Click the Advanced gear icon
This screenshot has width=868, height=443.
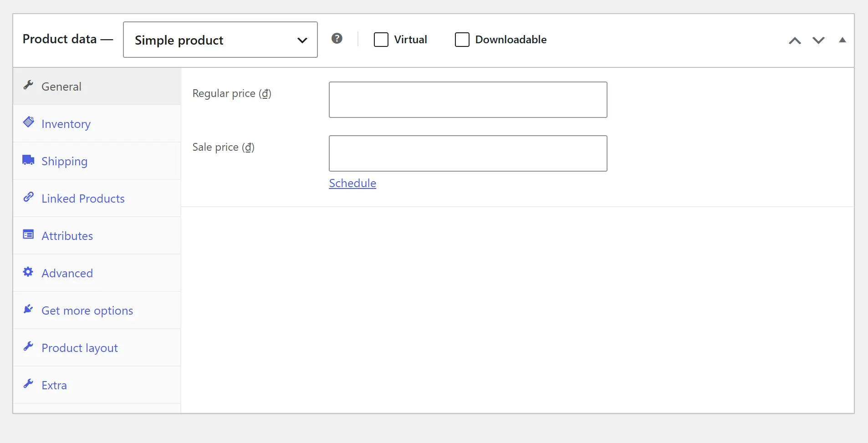(x=28, y=272)
